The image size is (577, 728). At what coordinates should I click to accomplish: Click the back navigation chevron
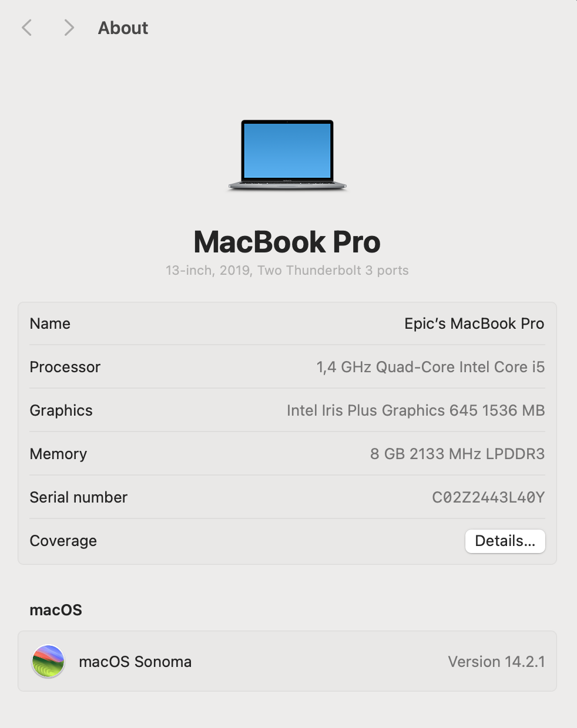coord(26,28)
